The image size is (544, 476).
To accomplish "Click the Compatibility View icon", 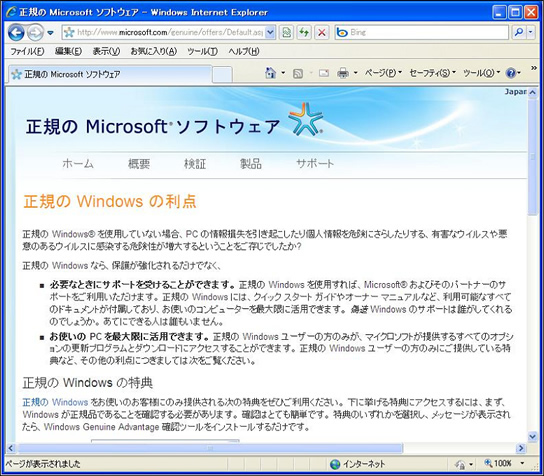I will (287, 33).
